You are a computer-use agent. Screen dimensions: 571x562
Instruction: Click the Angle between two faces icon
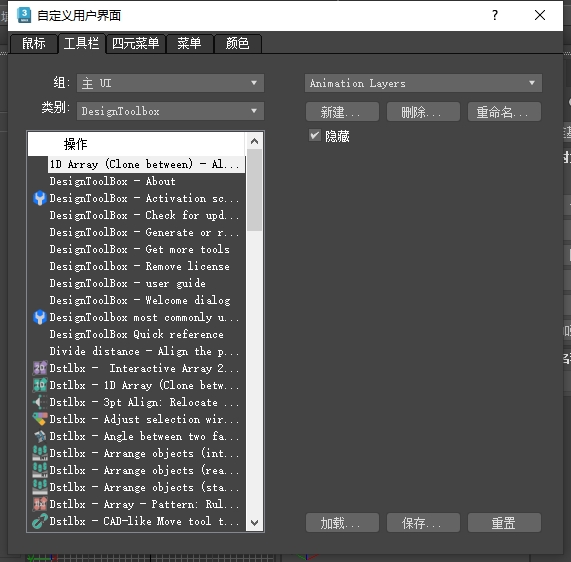tap(40, 436)
